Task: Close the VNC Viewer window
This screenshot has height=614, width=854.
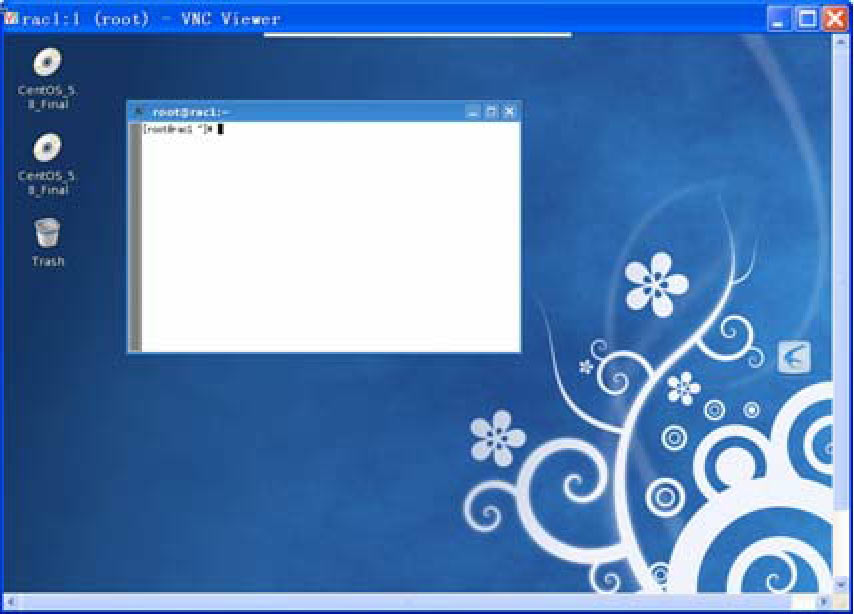Action: 835,19
